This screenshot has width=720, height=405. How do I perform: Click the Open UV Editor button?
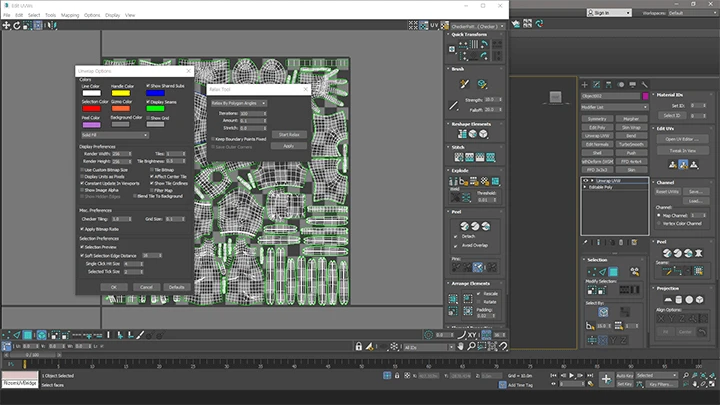point(682,139)
